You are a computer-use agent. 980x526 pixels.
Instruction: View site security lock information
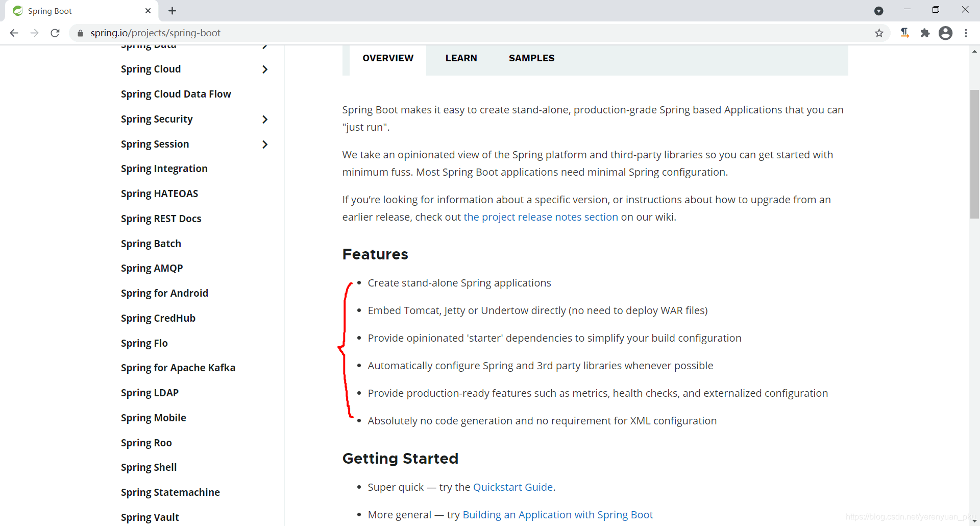click(80, 33)
